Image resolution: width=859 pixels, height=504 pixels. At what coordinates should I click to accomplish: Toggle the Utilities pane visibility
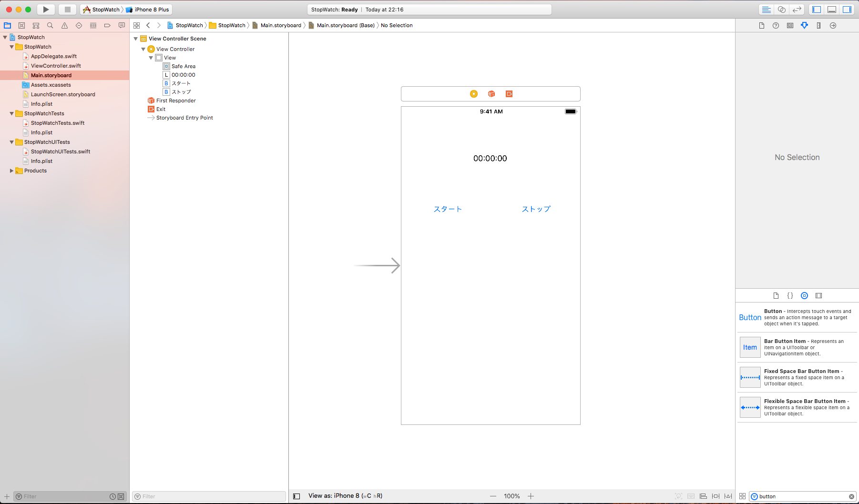tap(847, 10)
